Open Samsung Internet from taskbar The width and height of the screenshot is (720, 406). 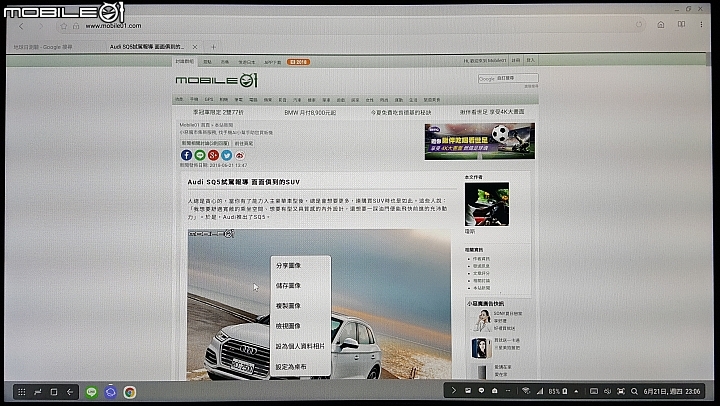point(110,392)
